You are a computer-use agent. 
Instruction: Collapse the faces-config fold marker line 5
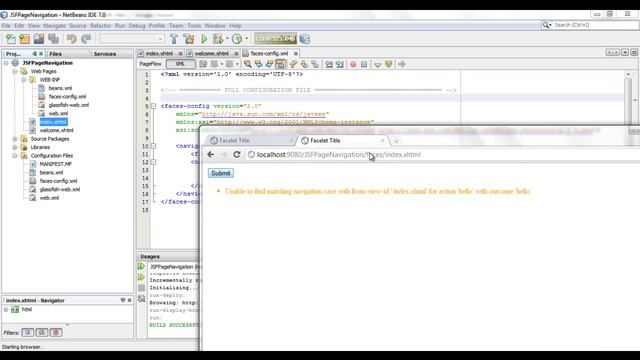click(x=154, y=106)
